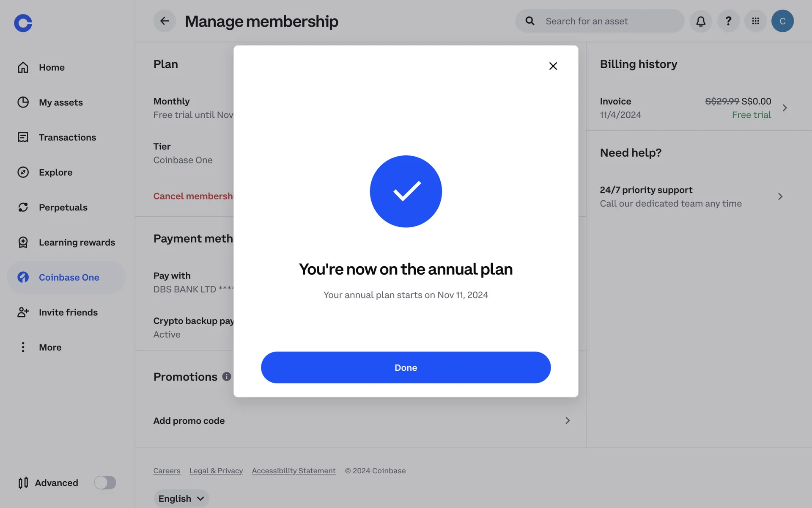Screen dimensions: 812x508
Task: Open notifications bell icon
Action: [x=701, y=21]
